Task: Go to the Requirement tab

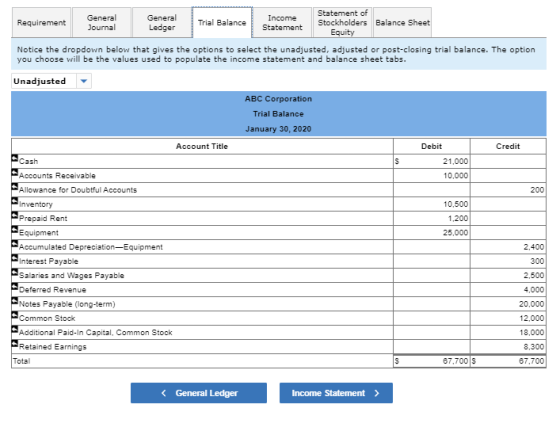Action: click(x=41, y=22)
